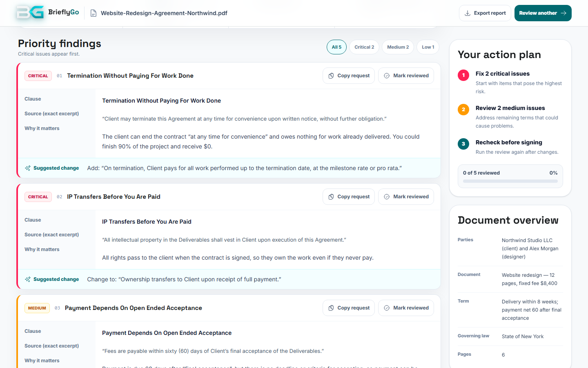Click the MEDIUM badge on finding 03
Image resolution: width=588 pixels, height=368 pixels.
pyautogui.click(x=37, y=308)
